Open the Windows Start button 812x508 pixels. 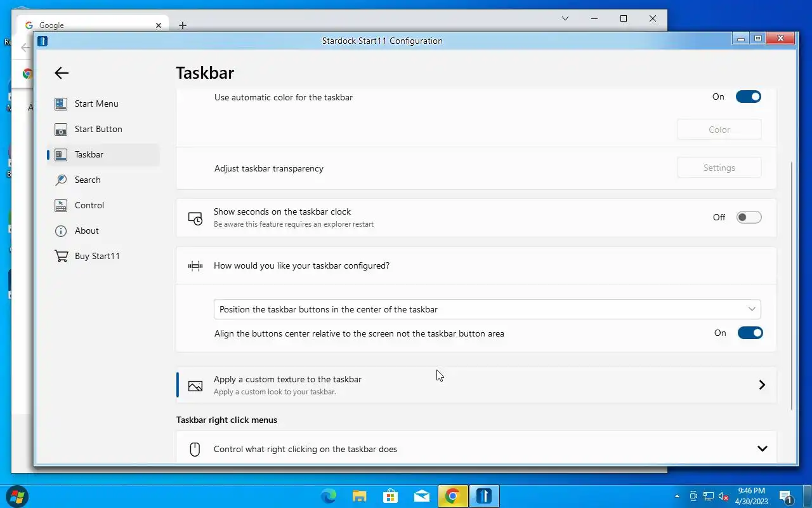(x=16, y=496)
